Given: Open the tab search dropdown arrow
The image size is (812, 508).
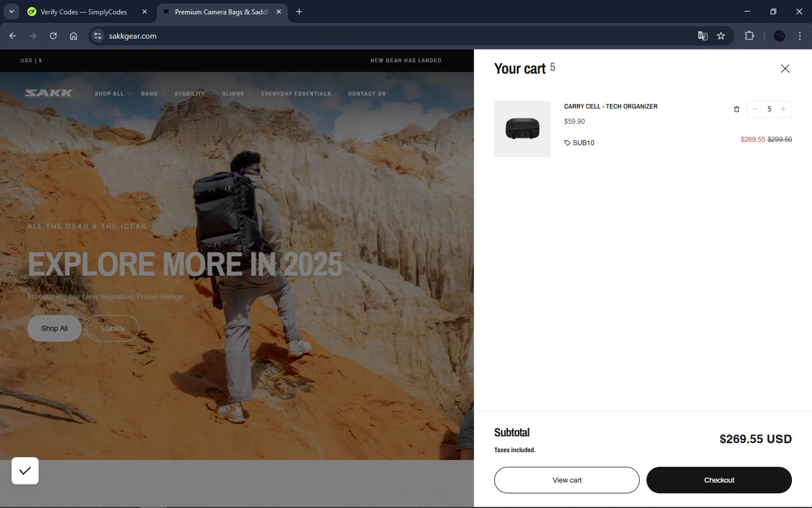Looking at the screenshot, I should click(x=11, y=11).
